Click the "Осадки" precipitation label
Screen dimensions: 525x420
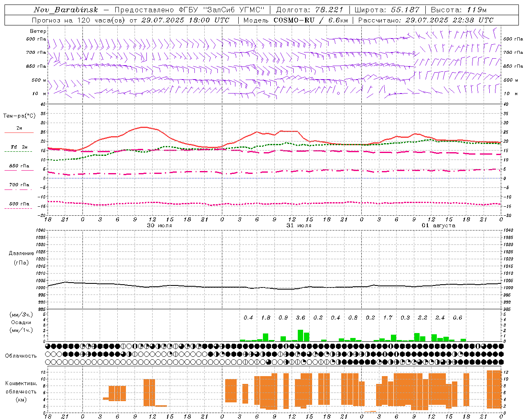pos(21,322)
